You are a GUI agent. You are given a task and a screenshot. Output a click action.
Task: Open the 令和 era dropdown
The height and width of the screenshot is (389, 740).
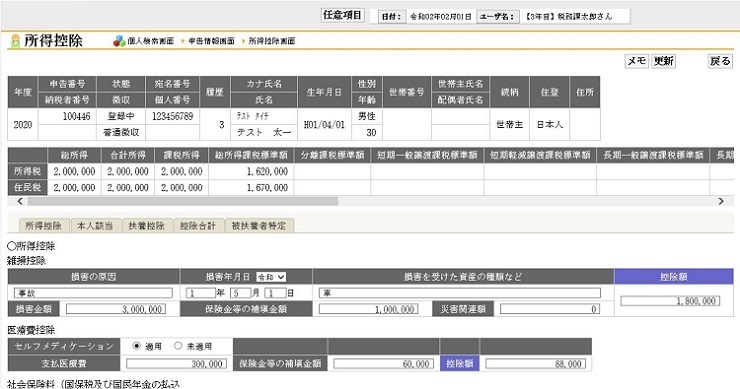pos(271,277)
